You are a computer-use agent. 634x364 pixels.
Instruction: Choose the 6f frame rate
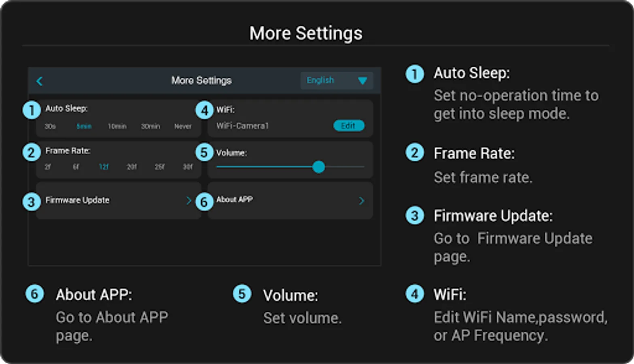click(76, 167)
